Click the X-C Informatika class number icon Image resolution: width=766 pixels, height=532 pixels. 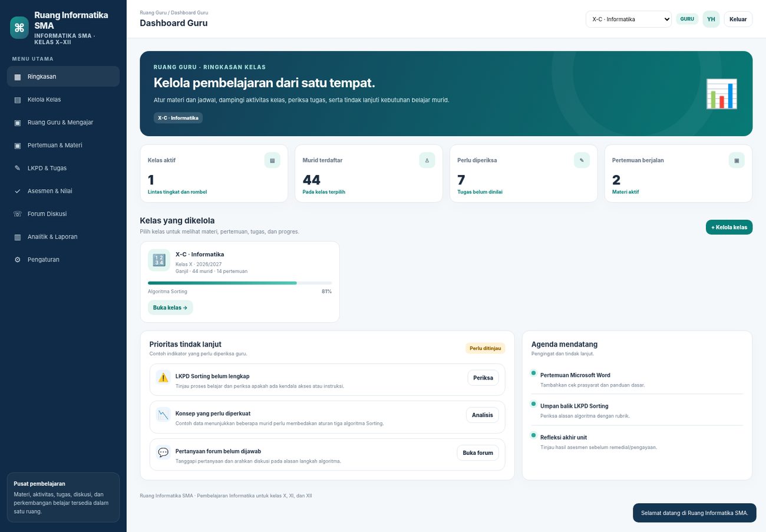(159, 260)
